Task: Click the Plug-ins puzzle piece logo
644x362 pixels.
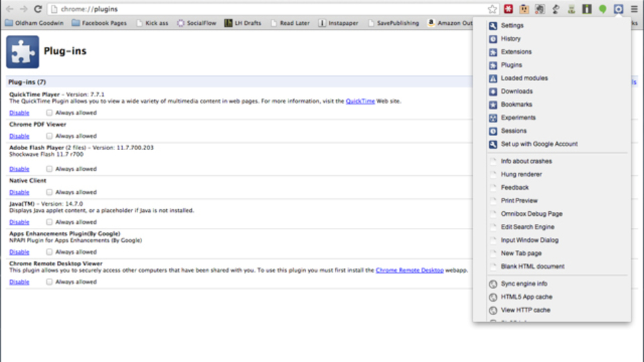Action: 23,52
